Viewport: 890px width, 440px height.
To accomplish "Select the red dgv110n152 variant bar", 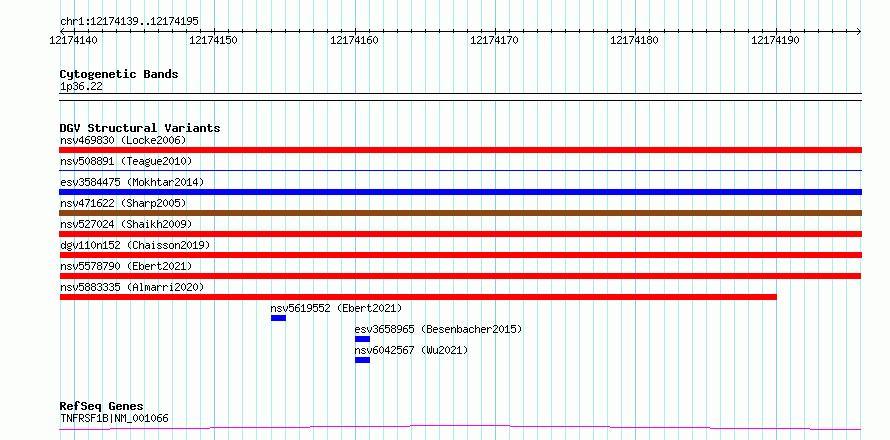I will click(460, 255).
